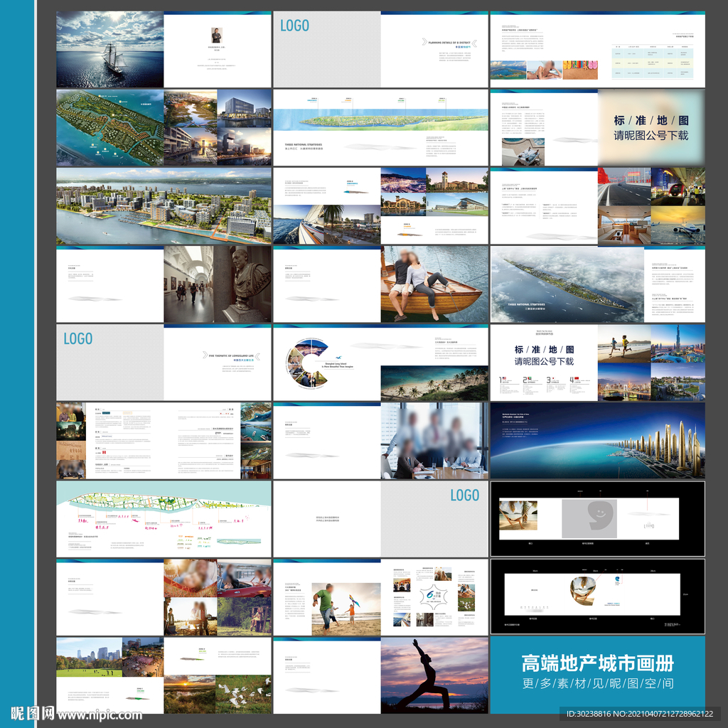
Task: Click the small portrait of the man in suit
Action: [217, 35]
